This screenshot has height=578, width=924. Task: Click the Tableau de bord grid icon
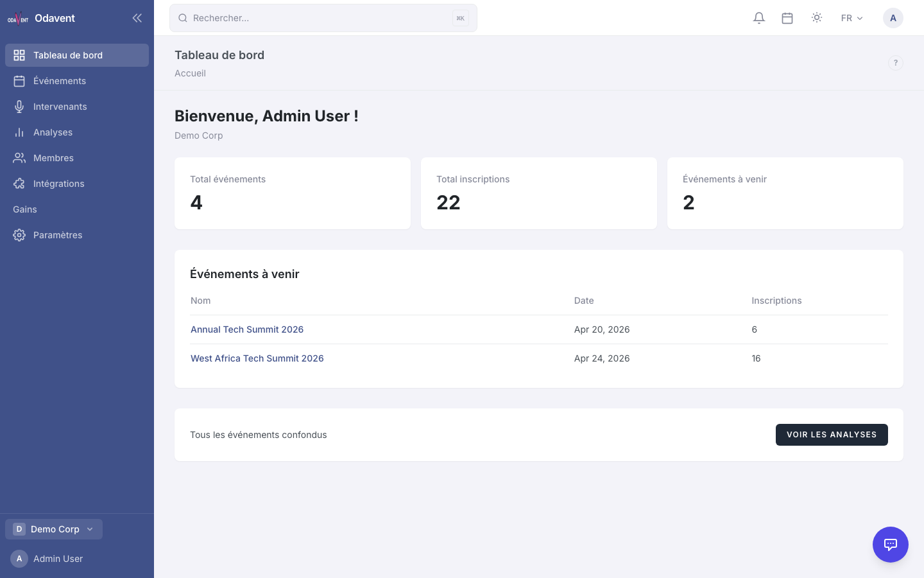(x=19, y=55)
